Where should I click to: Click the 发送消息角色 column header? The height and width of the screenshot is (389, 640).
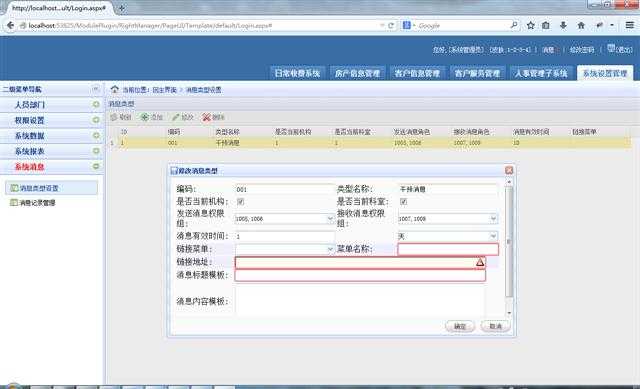(411, 132)
